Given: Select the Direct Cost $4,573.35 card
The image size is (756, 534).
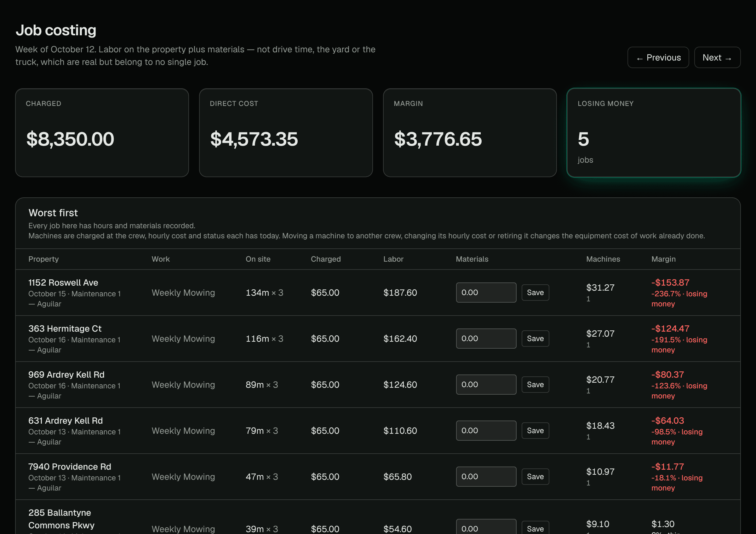Looking at the screenshot, I should click(x=286, y=132).
